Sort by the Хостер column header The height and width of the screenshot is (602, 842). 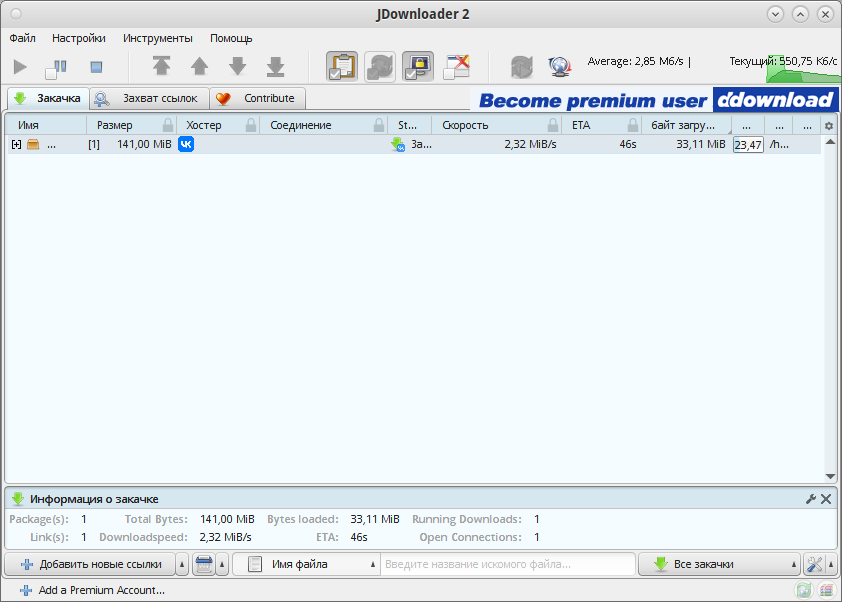tap(204, 125)
